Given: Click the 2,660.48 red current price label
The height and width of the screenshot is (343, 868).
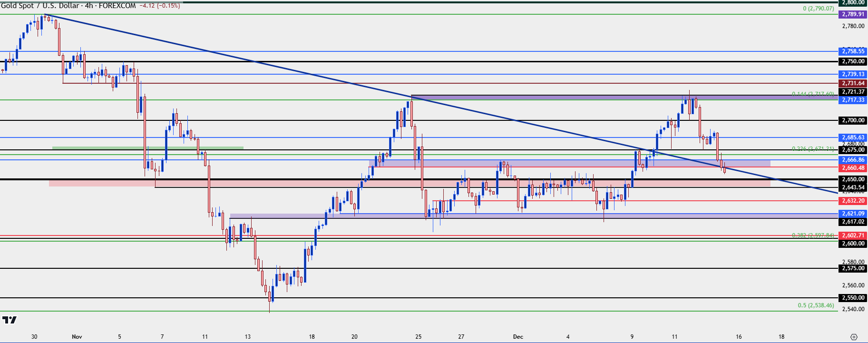Looking at the screenshot, I should 853,168.
